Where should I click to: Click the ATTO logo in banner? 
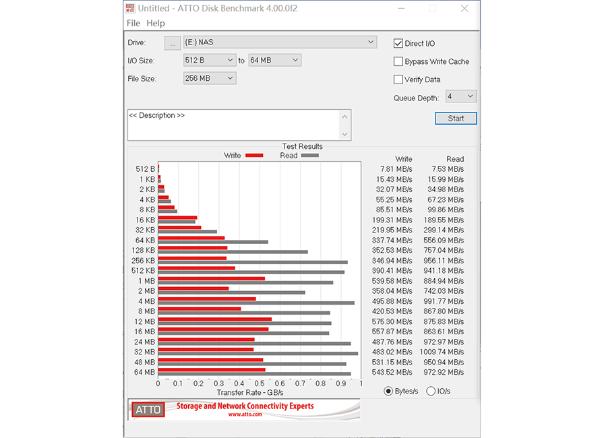click(148, 410)
